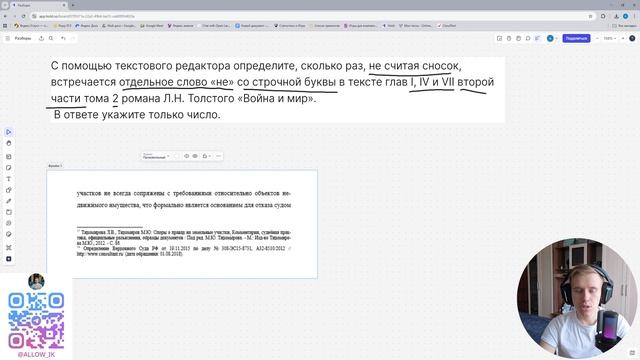The height and width of the screenshot is (360, 640).
Task: Open browser extensions puzzle icon
Action: pos(603,16)
